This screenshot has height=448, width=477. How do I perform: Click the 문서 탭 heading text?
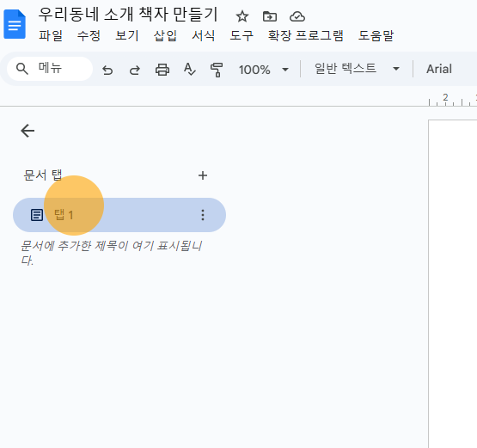(x=43, y=175)
